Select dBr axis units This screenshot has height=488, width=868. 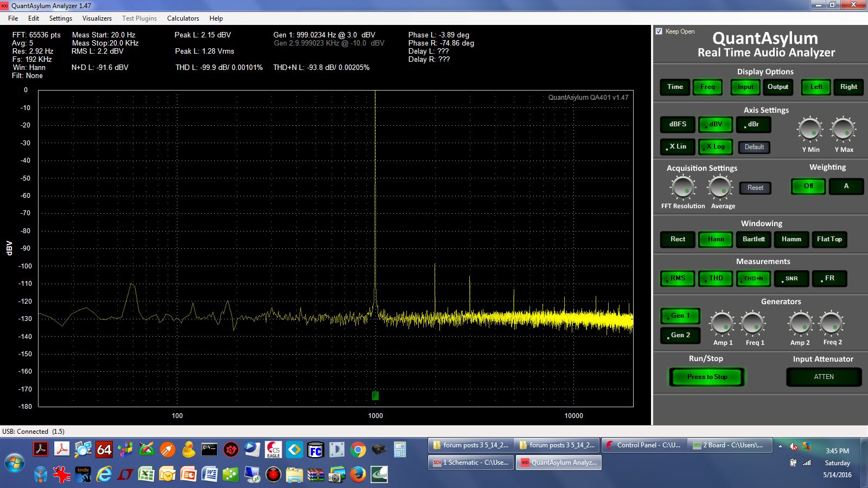(x=754, y=124)
